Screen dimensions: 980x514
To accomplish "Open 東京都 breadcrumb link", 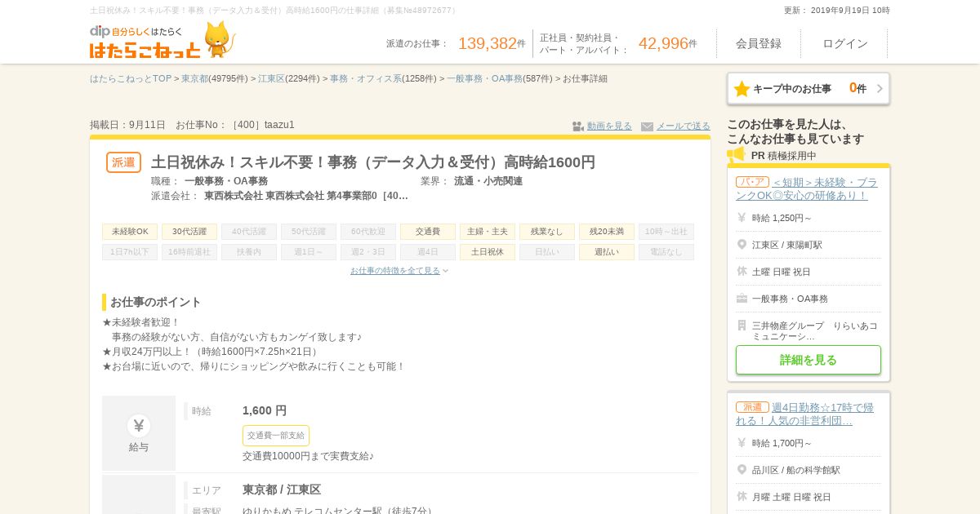I will [195, 79].
